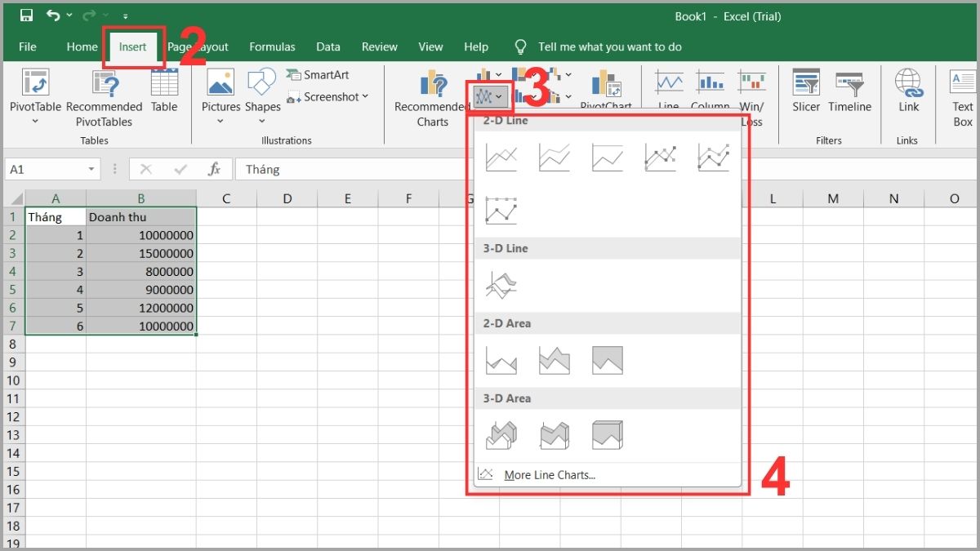Click the Save icon in title bar
Image resolution: width=980 pixels, height=551 pixels.
pos(26,16)
